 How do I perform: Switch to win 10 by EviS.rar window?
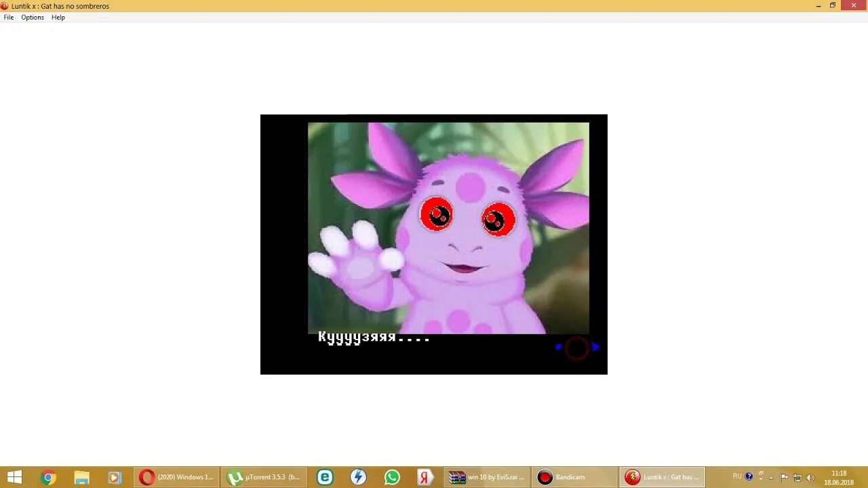tap(487, 477)
